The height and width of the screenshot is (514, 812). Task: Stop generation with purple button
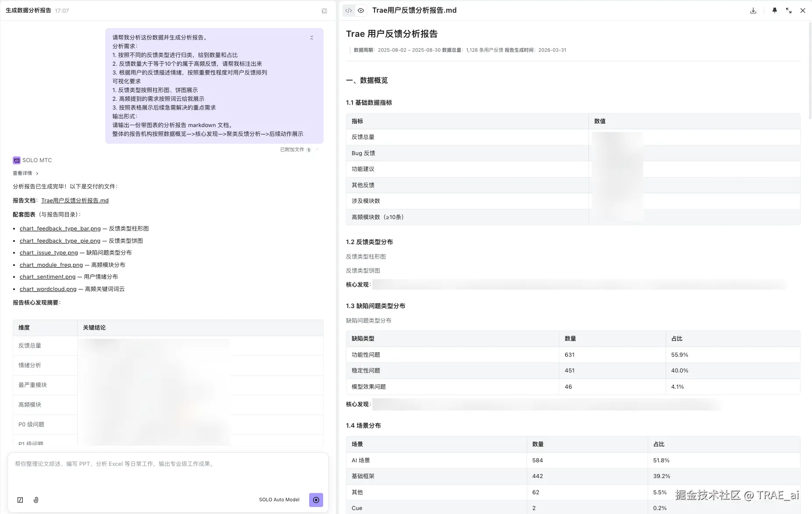click(316, 500)
